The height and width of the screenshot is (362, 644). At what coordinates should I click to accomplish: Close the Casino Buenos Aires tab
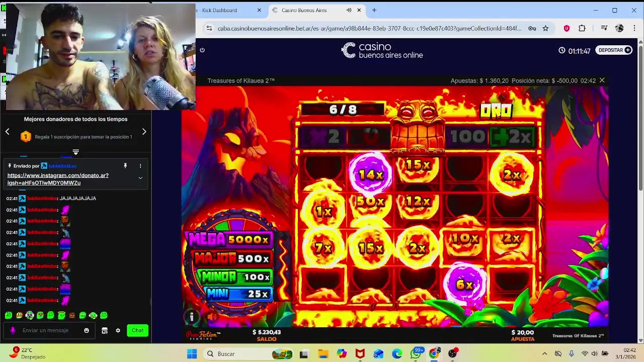(x=359, y=10)
